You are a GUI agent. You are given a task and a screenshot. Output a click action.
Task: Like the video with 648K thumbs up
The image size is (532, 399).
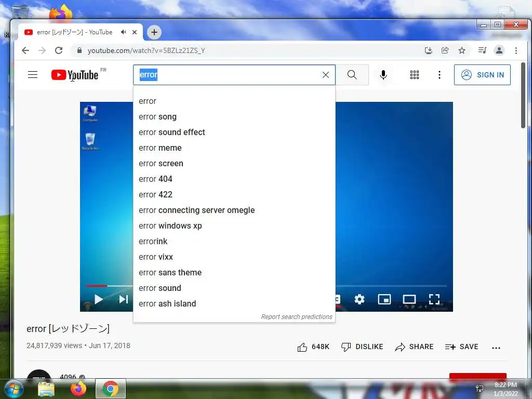point(313,347)
